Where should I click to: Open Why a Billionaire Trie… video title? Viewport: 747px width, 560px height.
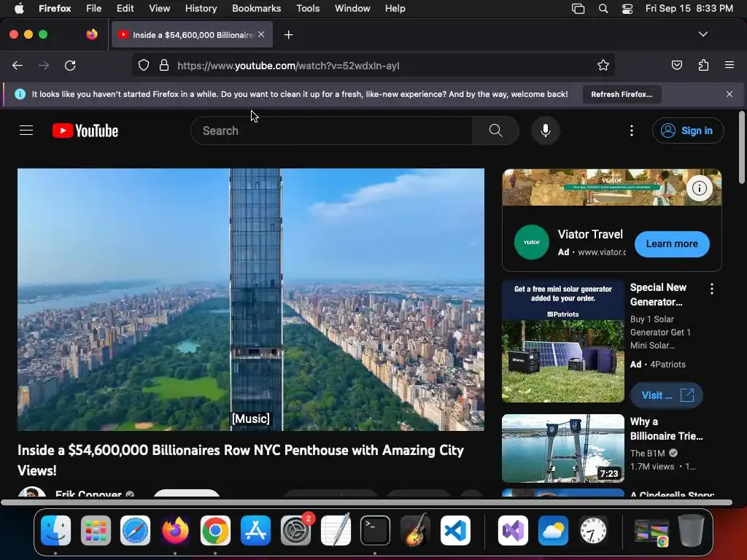[666, 429]
